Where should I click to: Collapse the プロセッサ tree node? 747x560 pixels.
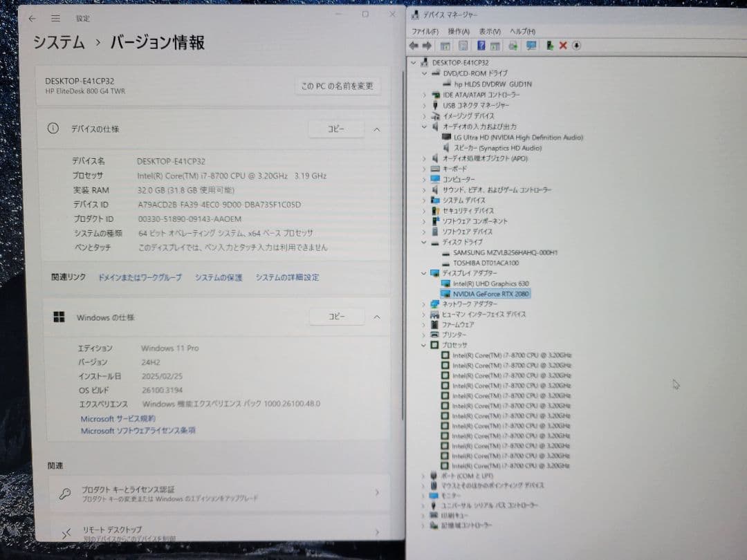point(423,345)
